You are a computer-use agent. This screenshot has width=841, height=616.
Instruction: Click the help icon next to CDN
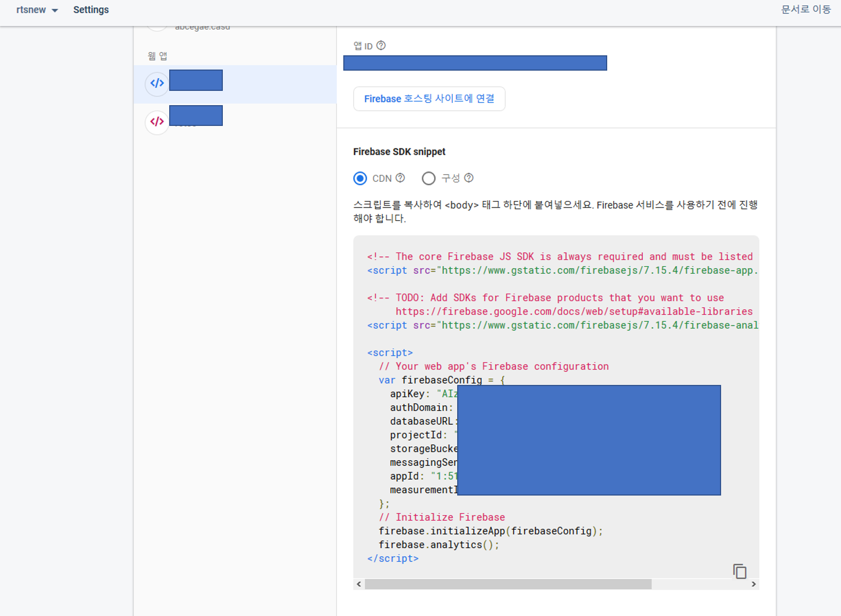point(400,178)
